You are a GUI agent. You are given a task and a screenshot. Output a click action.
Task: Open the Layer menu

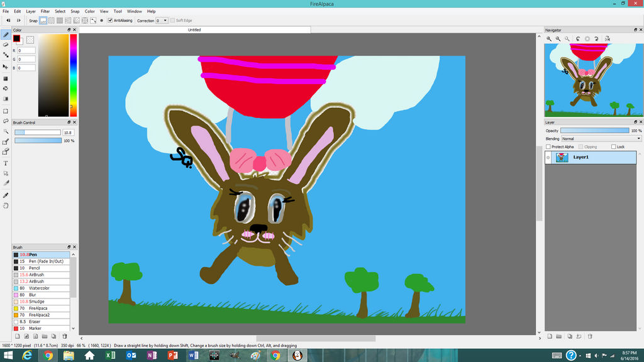(x=31, y=11)
